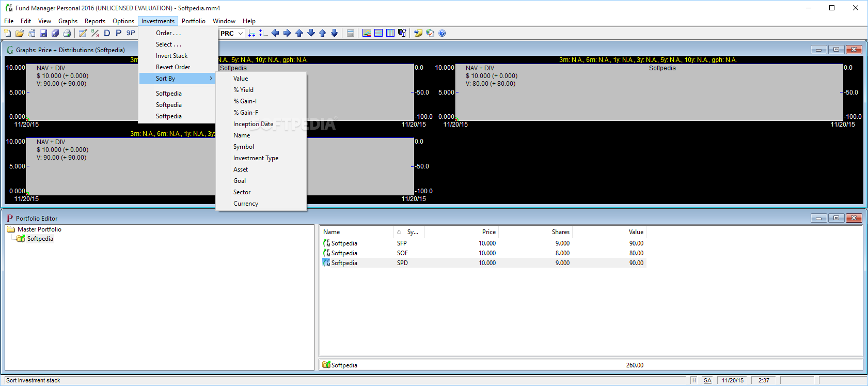
Task: Sort investments by Inception Date
Action: pos(261,124)
